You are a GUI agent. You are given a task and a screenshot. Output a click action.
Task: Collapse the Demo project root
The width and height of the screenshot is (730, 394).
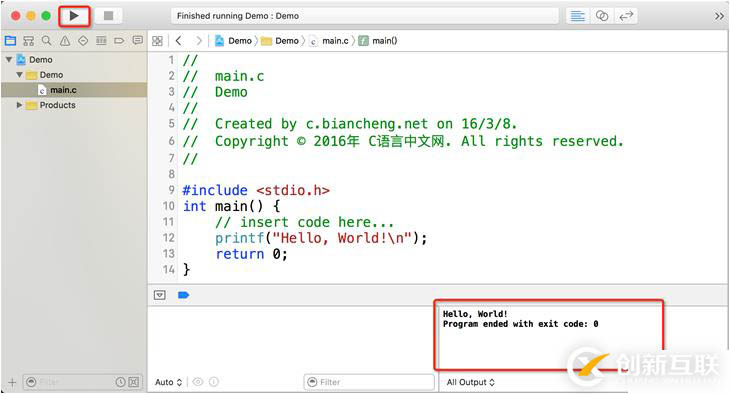(8, 60)
